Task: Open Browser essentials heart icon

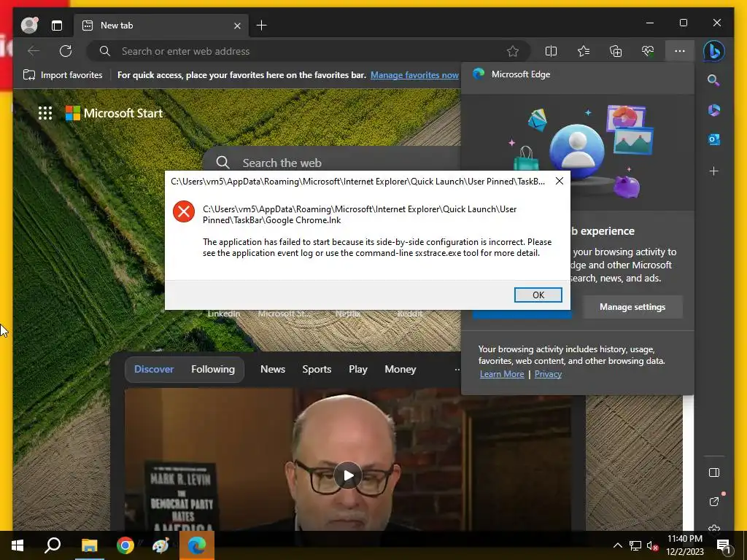Action: point(648,51)
